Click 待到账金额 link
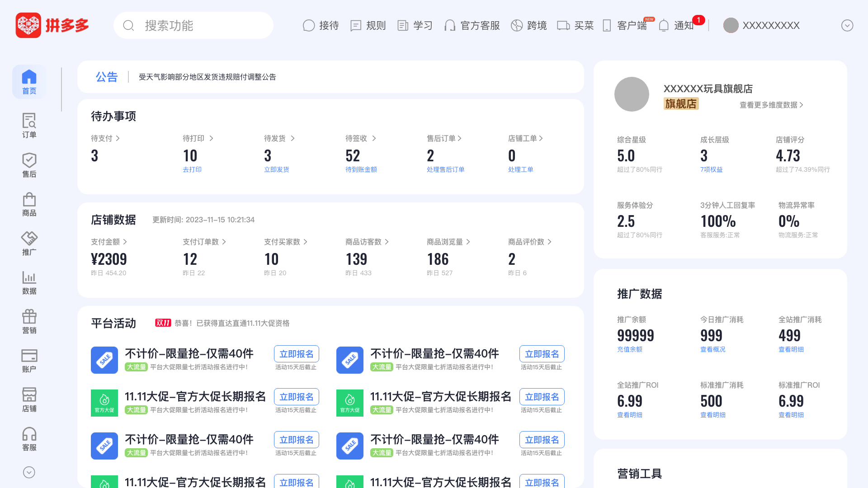This screenshot has width=868, height=488. pos(361,169)
